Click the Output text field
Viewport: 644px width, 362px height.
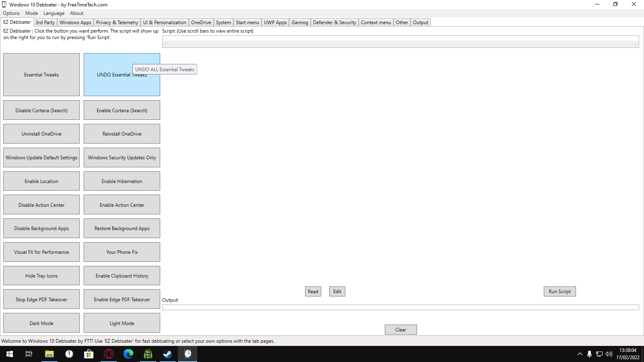[x=400, y=307]
